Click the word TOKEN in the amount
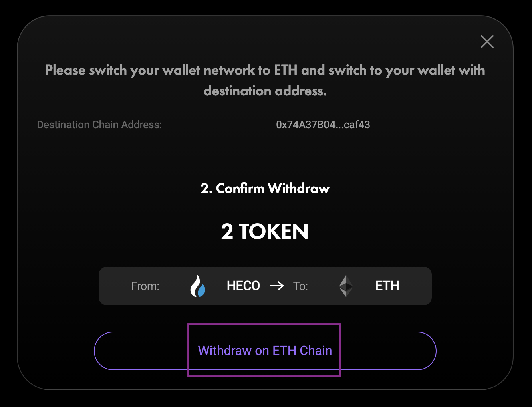This screenshot has height=407, width=532. [274, 232]
